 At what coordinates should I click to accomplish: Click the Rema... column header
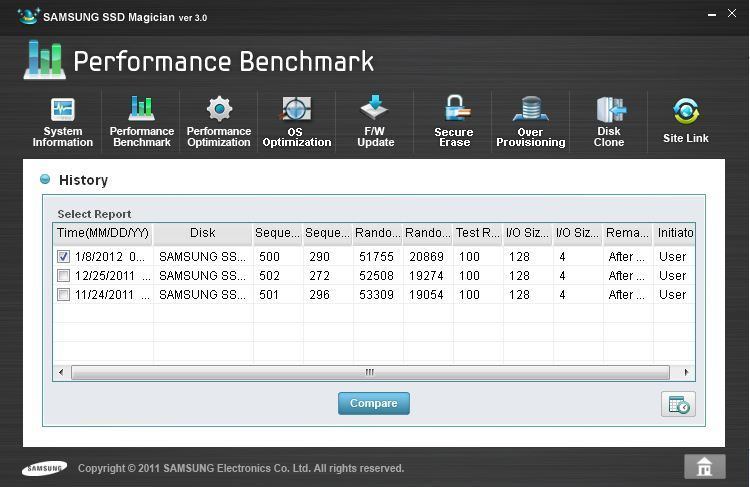[627, 233]
